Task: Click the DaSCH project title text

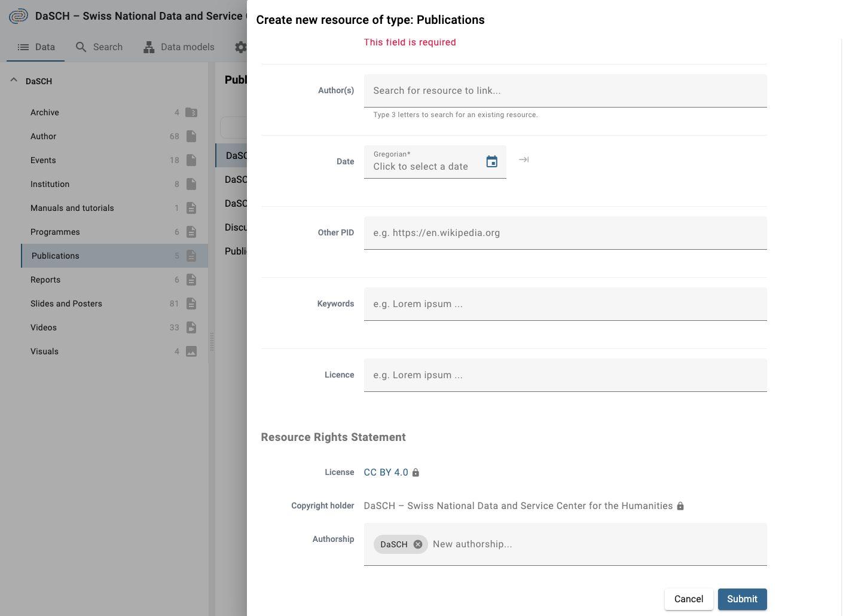Action: click(x=141, y=16)
